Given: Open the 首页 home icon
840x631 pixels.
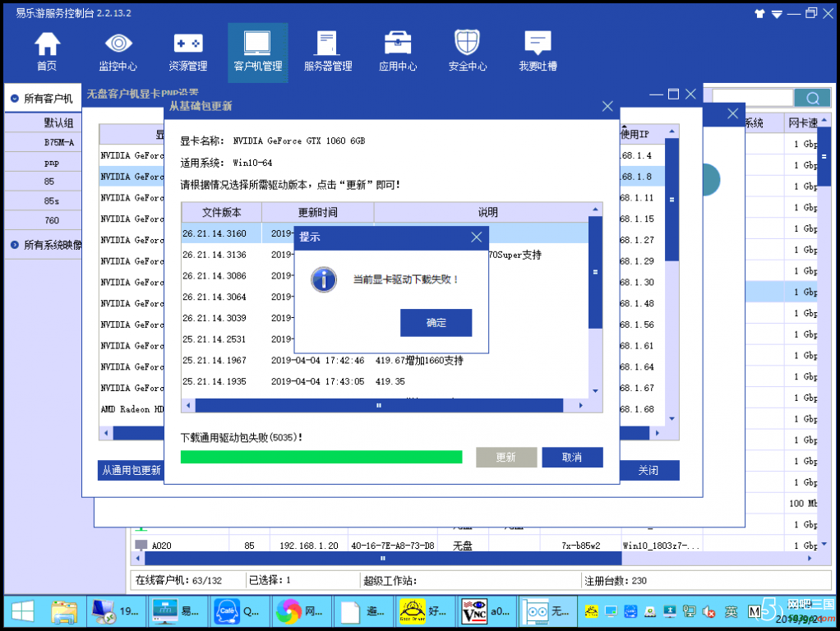Looking at the screenshot, I should pyautogui.click(x=47, y=52).
